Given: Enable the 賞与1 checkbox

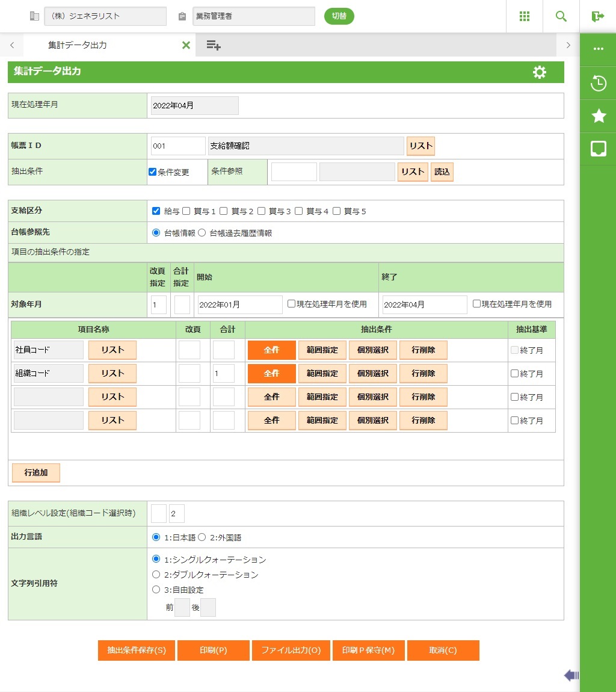Looking at the screenshot, I should tap(186, 211).
